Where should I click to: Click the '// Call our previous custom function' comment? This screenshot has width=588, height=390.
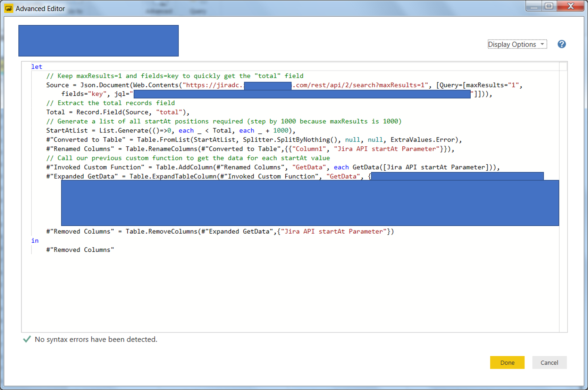tap(188, 158)
